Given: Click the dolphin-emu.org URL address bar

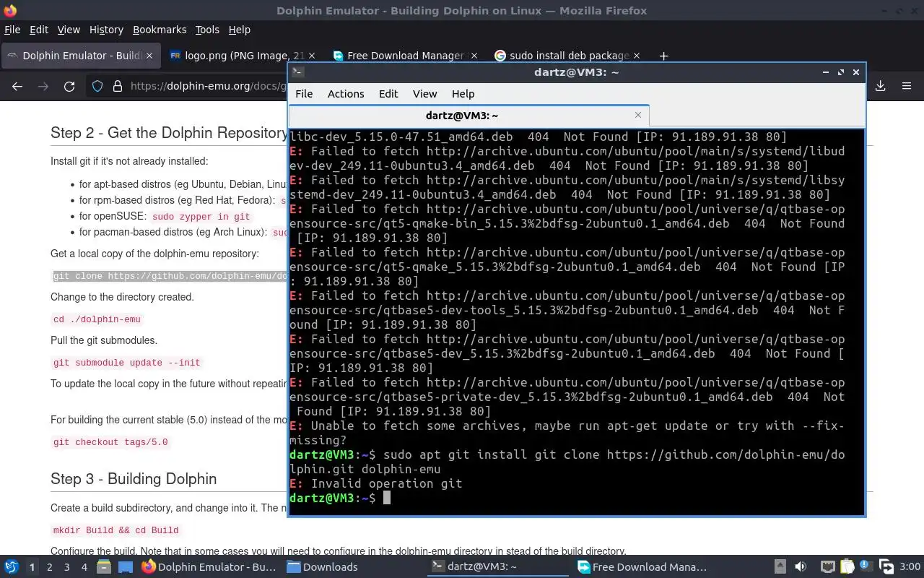Looking at the screenshot, I should (209, 86).
